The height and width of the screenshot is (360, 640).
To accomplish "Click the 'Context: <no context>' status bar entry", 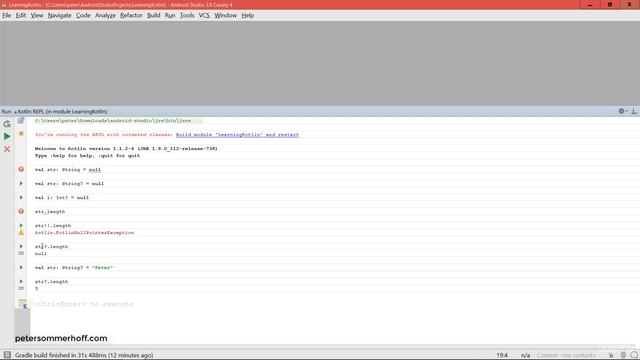I will tap(566, 355).
